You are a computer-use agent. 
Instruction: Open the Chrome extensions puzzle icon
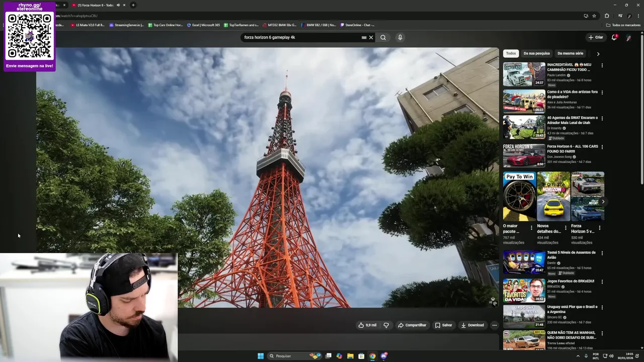click(x=607, y=16)
